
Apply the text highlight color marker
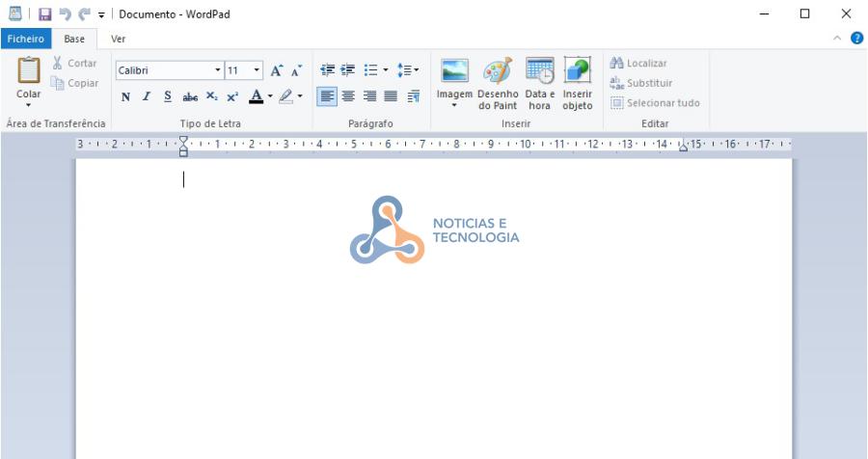(x=286, y=96)
